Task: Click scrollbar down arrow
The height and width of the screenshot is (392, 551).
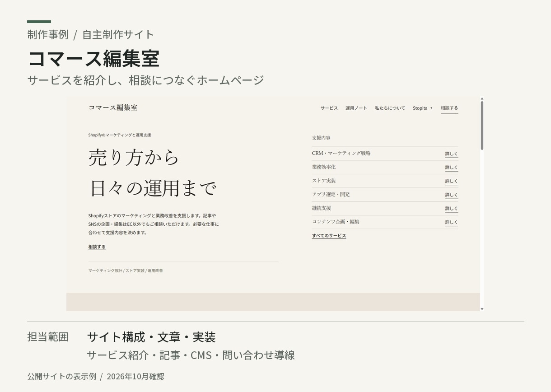Action: coord(482,309)
